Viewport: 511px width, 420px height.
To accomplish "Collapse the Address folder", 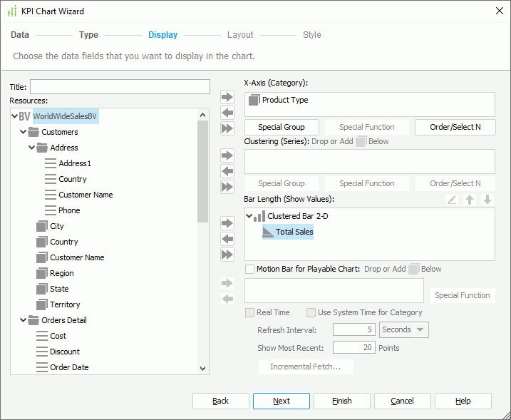I will [x=31, y=148].
